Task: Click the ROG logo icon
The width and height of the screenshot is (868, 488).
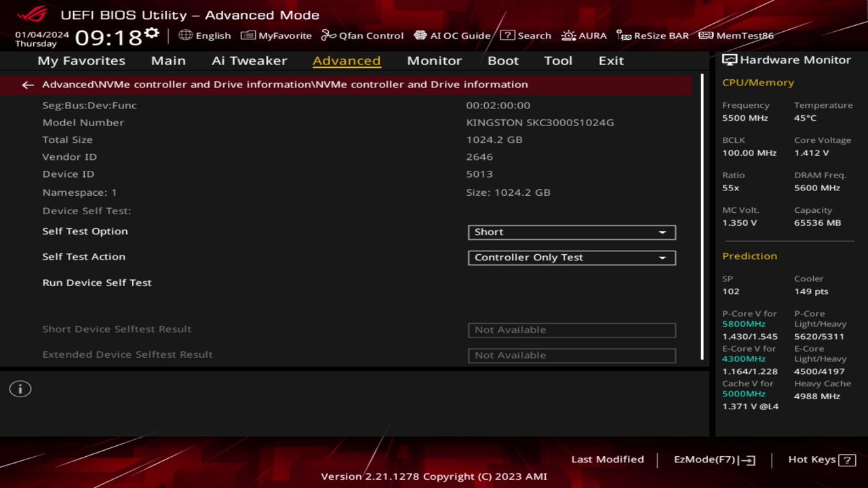Action: click(33, 14)
